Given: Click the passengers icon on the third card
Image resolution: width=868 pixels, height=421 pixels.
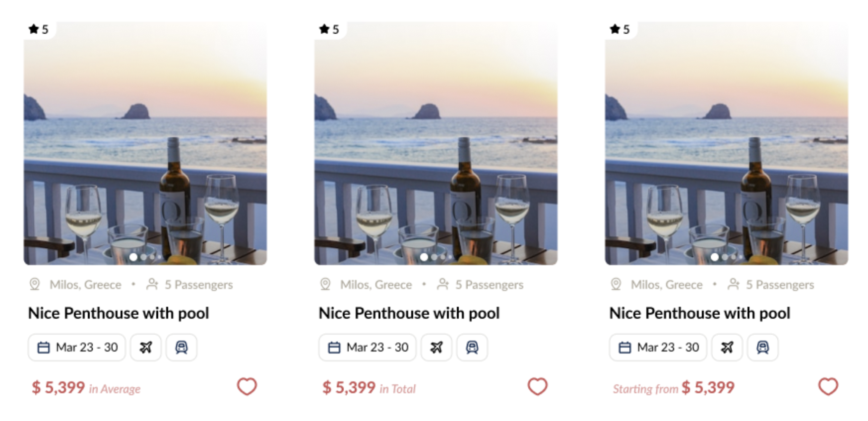Looking at the screenshot, I should [x=733, y=284].
